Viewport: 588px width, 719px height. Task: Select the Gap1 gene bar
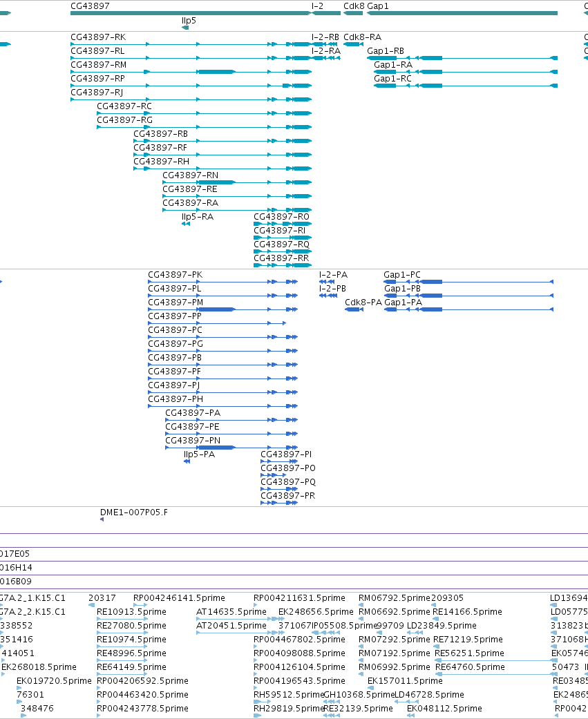(462, 13)
